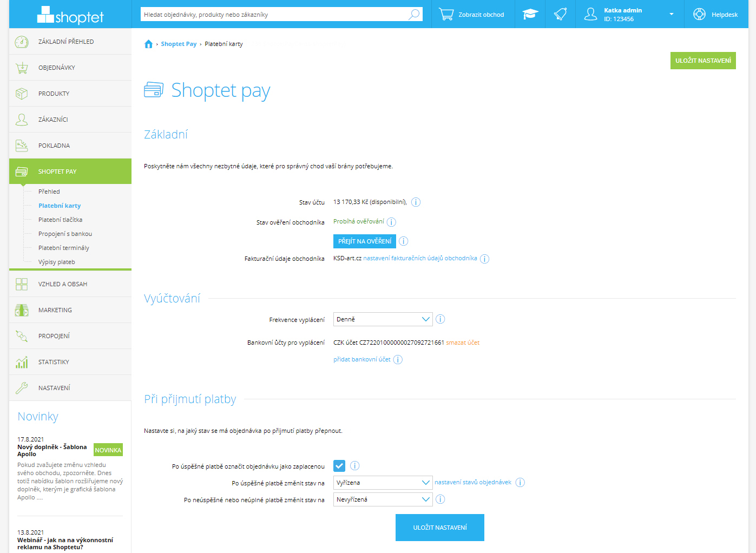Click the Statistiky chart icon

pyautogui.click(x=22, y=362)
